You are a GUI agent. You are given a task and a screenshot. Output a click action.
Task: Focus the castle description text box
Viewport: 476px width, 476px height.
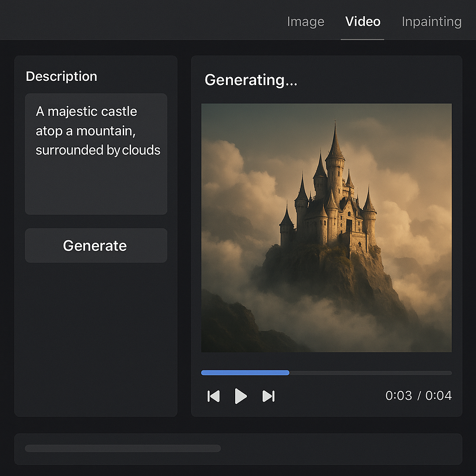[96, 154]
